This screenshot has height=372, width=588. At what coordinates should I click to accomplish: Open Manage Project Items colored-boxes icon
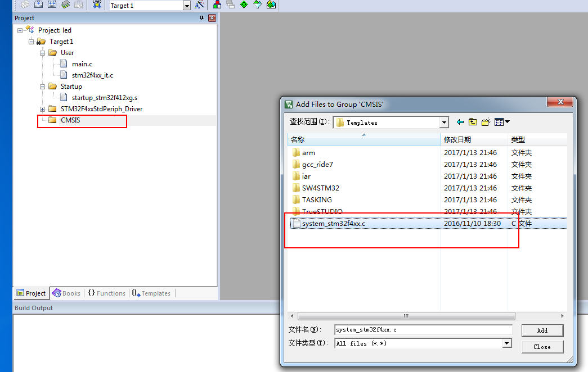tap(217, 5)
